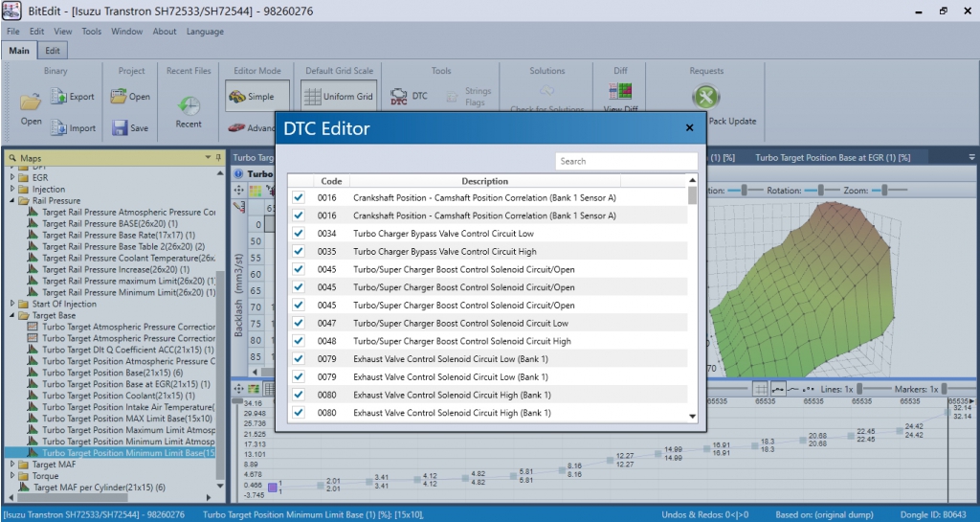Expand the Target MAF folder

[x=12, y=465]
